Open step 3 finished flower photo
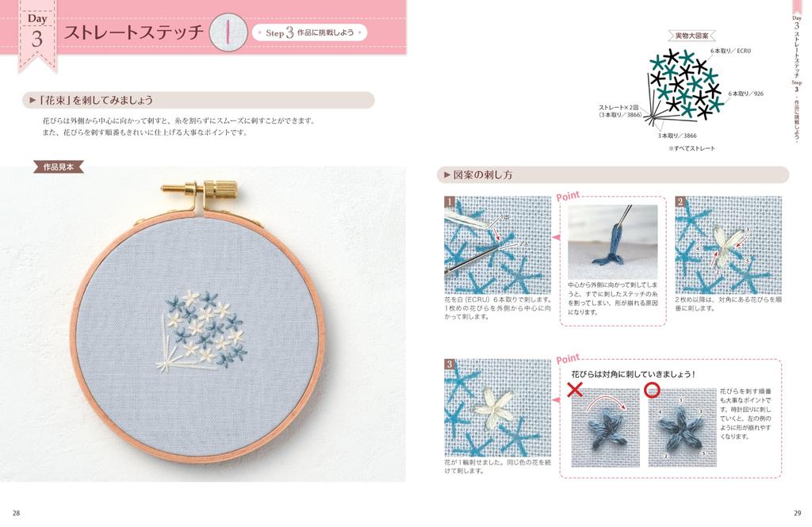Image resolution: width=812 pixels, height=527 pixels. tap(497, 408)
